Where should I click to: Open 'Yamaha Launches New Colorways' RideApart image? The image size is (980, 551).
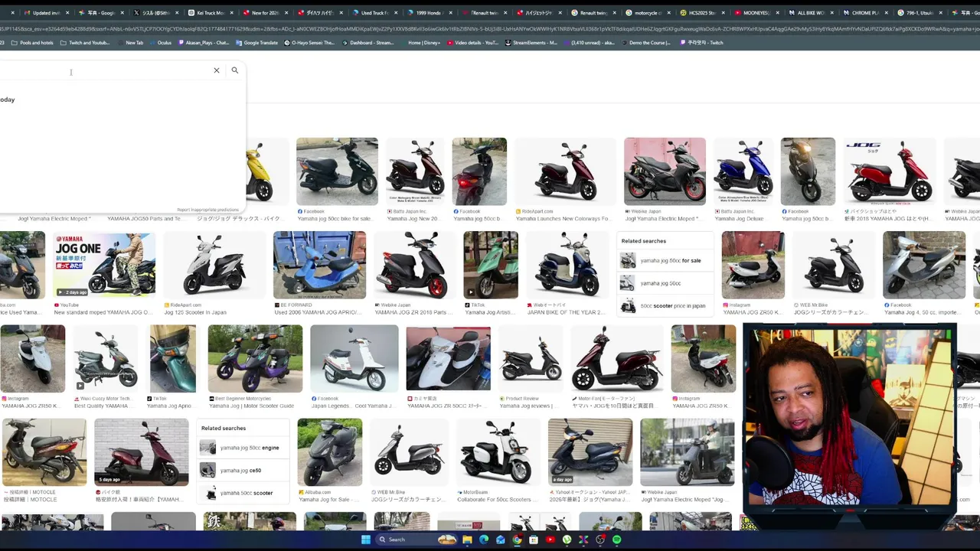pyautogui.click(x=565, y=171)
